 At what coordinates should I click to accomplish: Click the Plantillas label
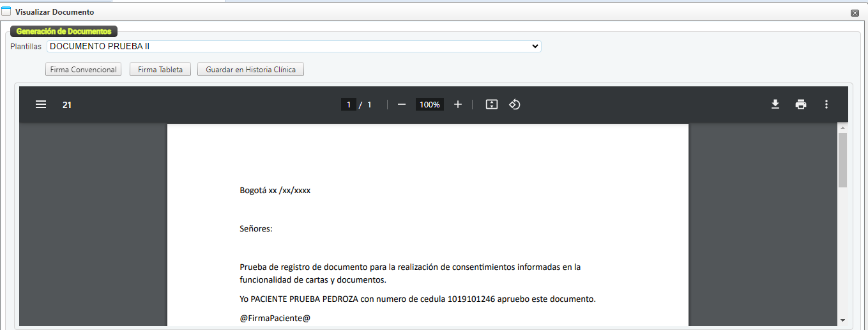[26, 47]
